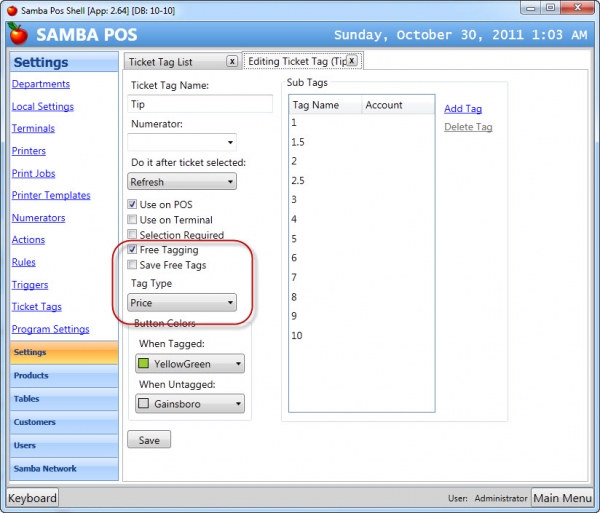Select the Users navigation section

pyautogui.click(x=64, y=445)
